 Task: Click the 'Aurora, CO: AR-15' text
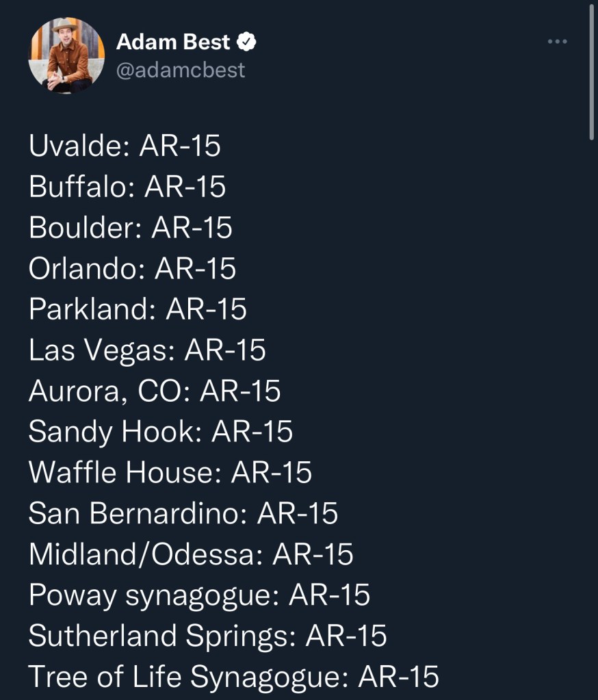(x=155, y=391)
